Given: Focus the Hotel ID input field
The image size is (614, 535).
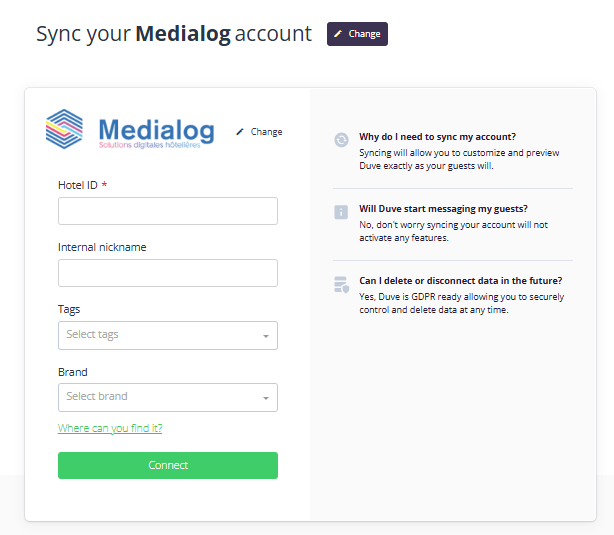Looking at the screenshot, I should (x=168, y=211).
